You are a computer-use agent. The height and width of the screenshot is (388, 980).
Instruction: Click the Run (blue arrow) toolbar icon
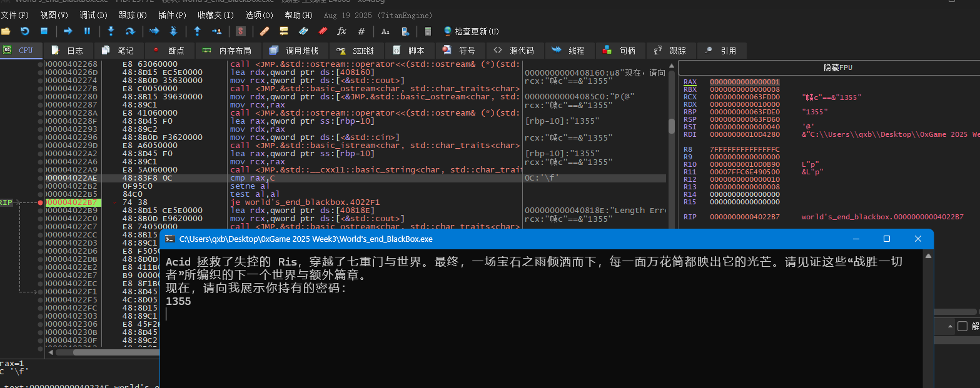tap(68, 31)
